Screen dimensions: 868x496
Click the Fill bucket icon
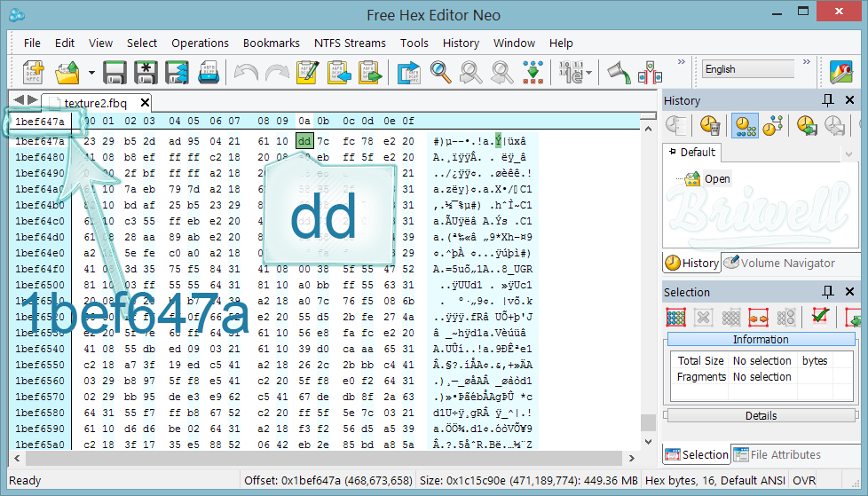coord(619,73)
